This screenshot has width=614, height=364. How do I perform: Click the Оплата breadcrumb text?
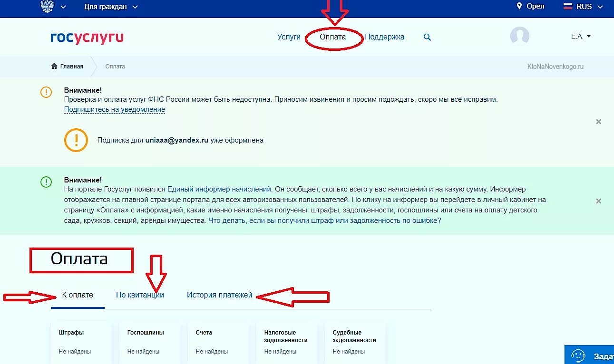(115, 67)
